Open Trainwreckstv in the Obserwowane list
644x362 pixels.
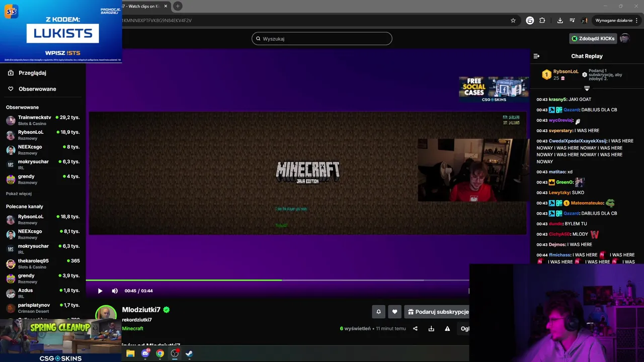(43, 120)
